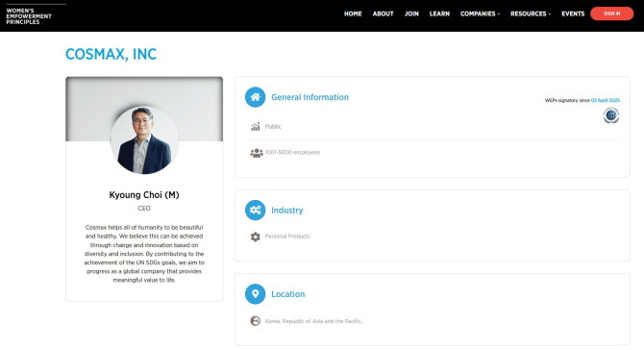The width and height of the screenshot is (644, 350).
Task: Open the Learn menu item
Action: (439, 13)
